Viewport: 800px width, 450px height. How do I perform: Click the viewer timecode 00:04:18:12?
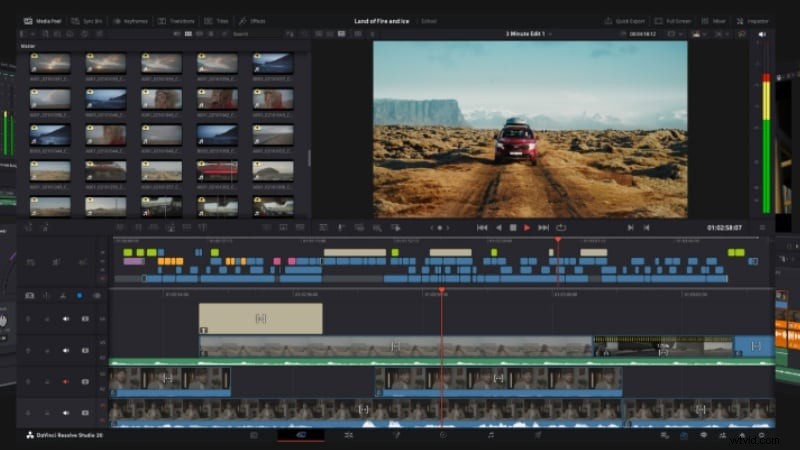(x=642, y=34)
